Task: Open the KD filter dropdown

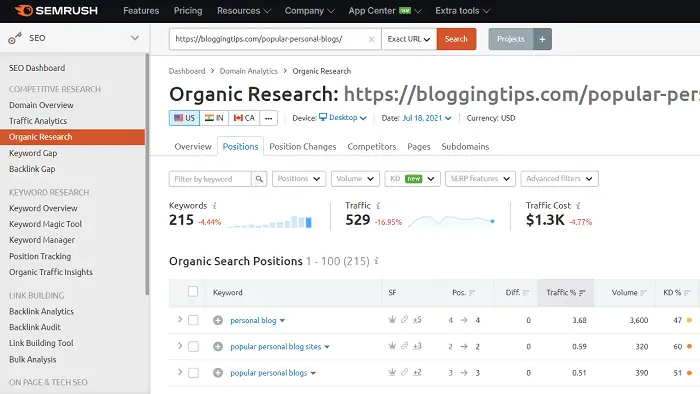Action: (412, 179)
